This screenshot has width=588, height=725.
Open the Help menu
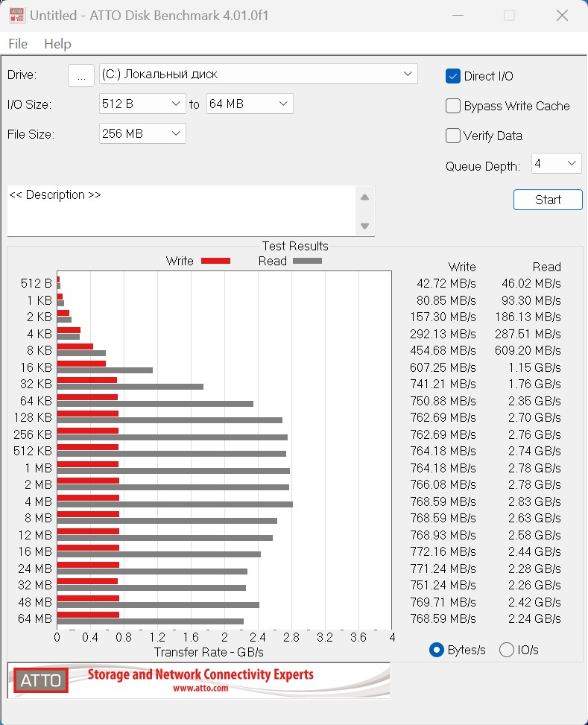(x=58, y=44)
